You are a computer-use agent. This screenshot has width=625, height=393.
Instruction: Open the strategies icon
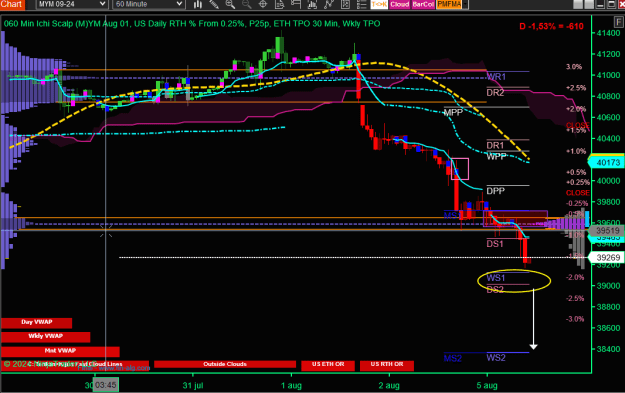pyautogui.click(x=329, y=4)
